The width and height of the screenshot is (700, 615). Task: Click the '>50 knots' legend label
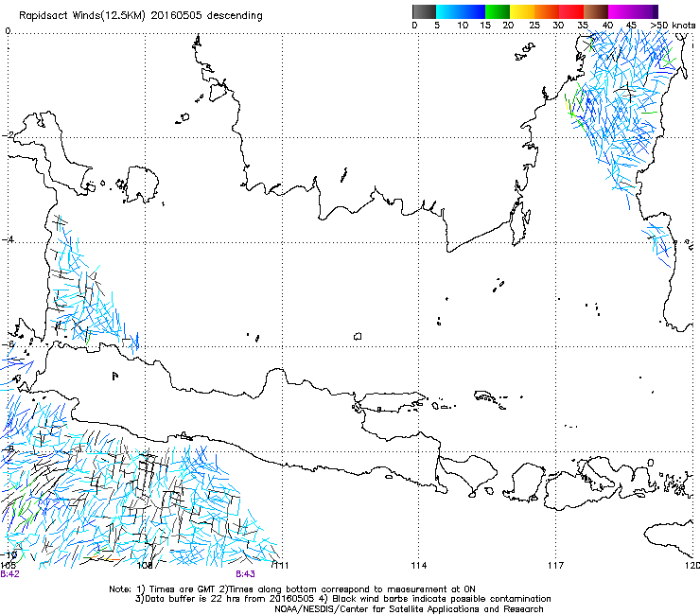pyautogui.click(x=673, y=26)
